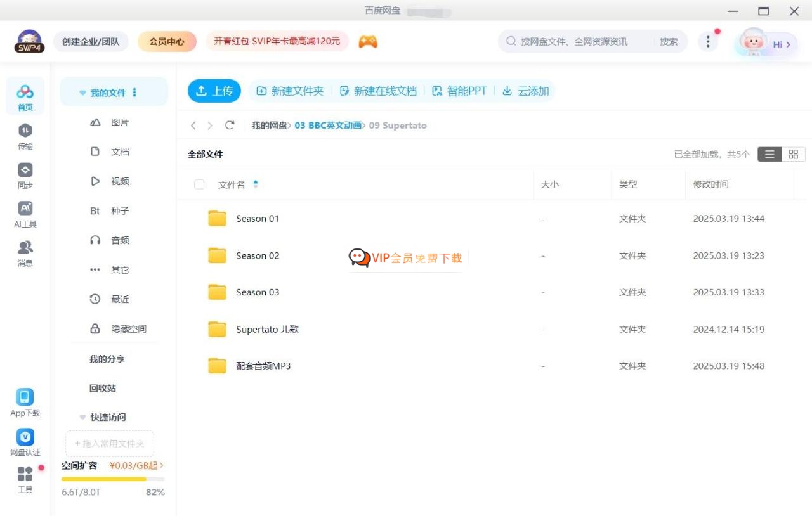Click 智能PPT button
This screenshot has width=812, height=516.
point(459,91)
